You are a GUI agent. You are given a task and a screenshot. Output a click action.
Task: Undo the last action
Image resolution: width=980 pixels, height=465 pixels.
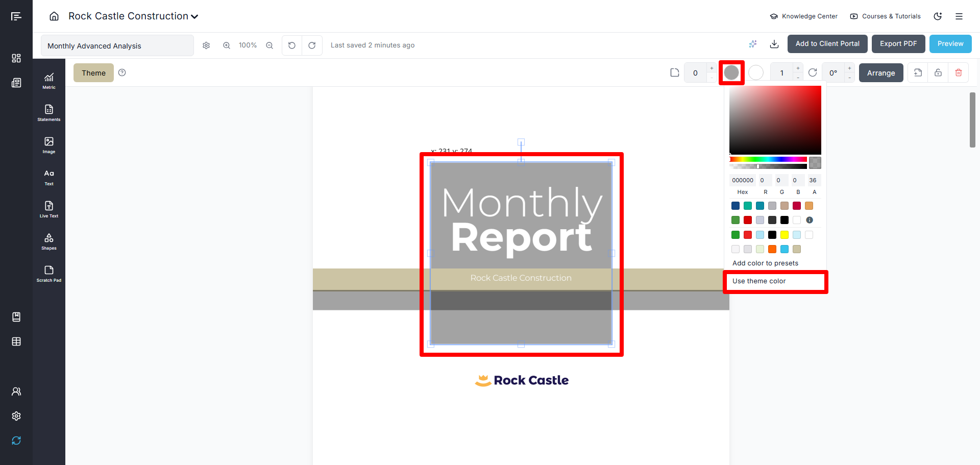[292, 45]
